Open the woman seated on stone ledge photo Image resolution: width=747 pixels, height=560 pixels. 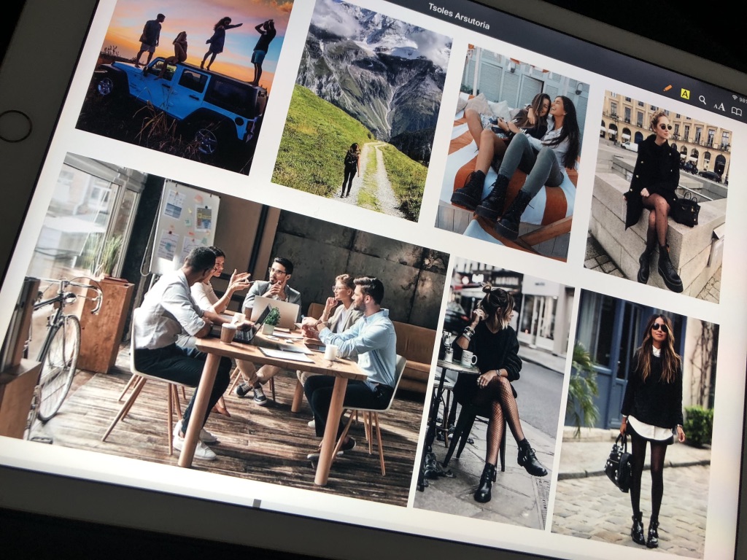click(659, 195)
